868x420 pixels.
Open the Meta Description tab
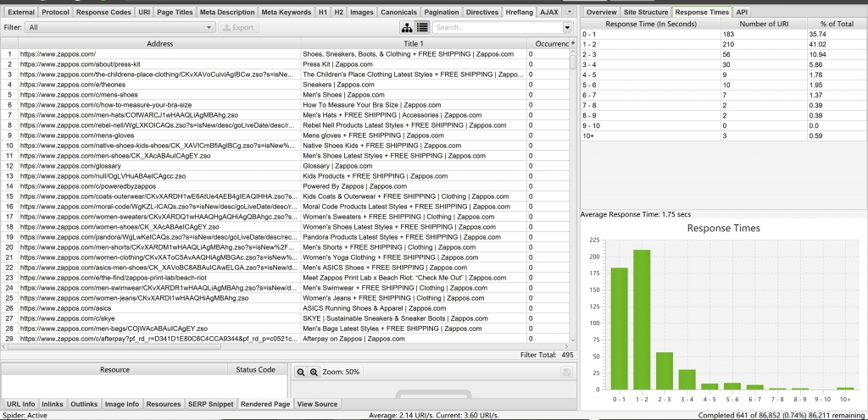(227, 12)
